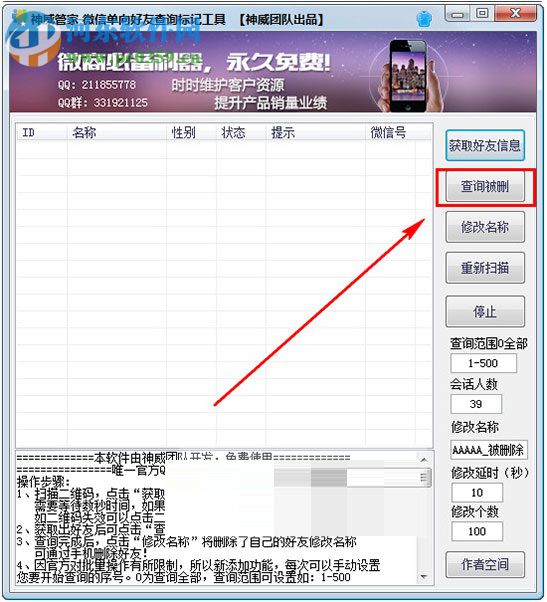547x602 pixels.
Task: Maximize the 神威管家 window
Action: (482, 14)
